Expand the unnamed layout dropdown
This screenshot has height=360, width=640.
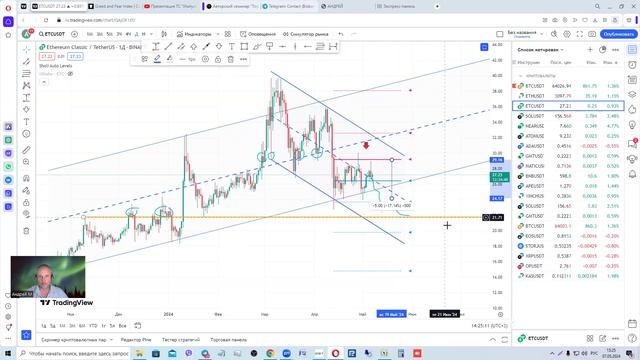click(x=542, y=34)
